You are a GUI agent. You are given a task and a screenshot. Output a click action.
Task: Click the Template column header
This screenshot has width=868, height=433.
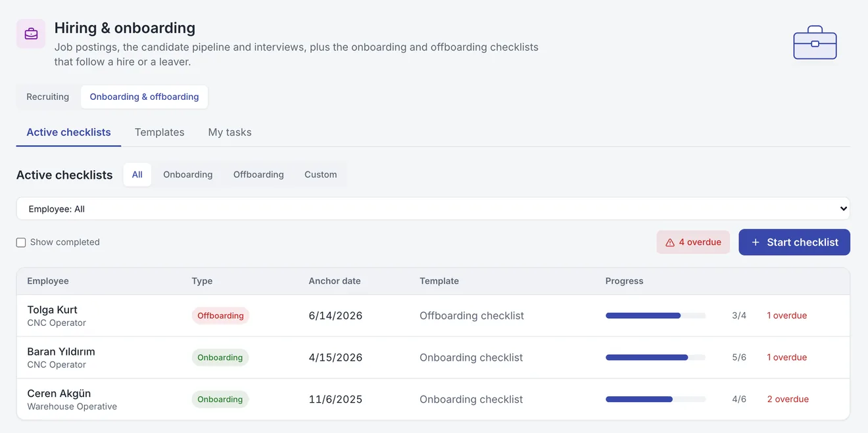pyautogui.click(x=439, y=281)
